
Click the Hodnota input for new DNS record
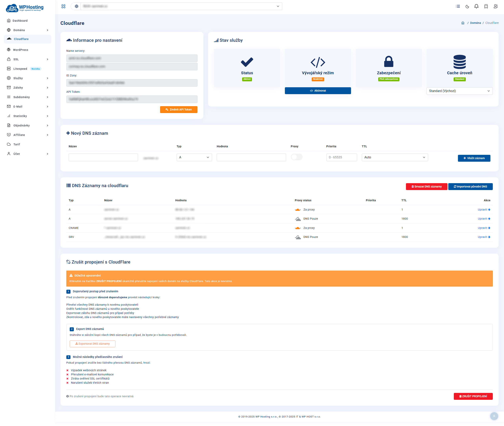click(x=251, y=157)
